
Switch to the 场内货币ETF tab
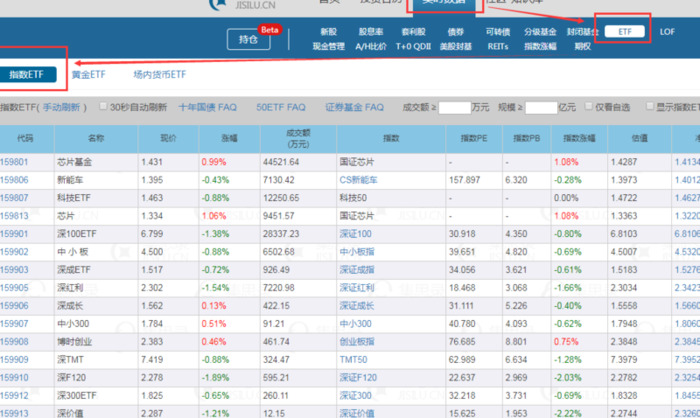(x=159, y=75)
